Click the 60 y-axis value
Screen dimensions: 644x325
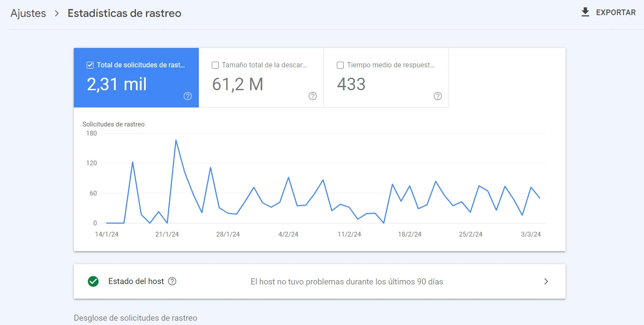93,193
